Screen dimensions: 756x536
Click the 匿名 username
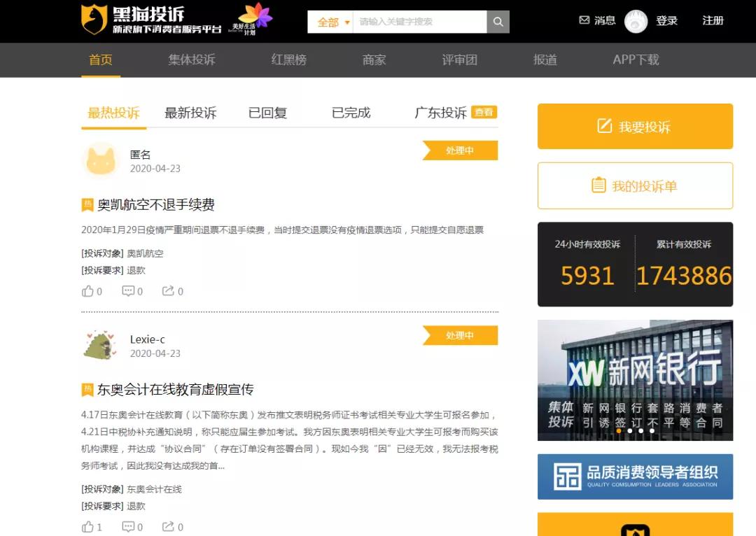140,155
